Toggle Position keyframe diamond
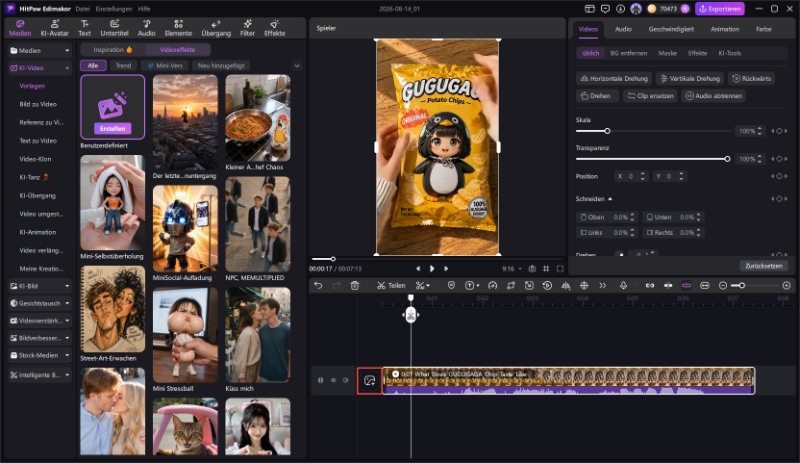Screen dimensions: 800x463 [x=779, y=176]
